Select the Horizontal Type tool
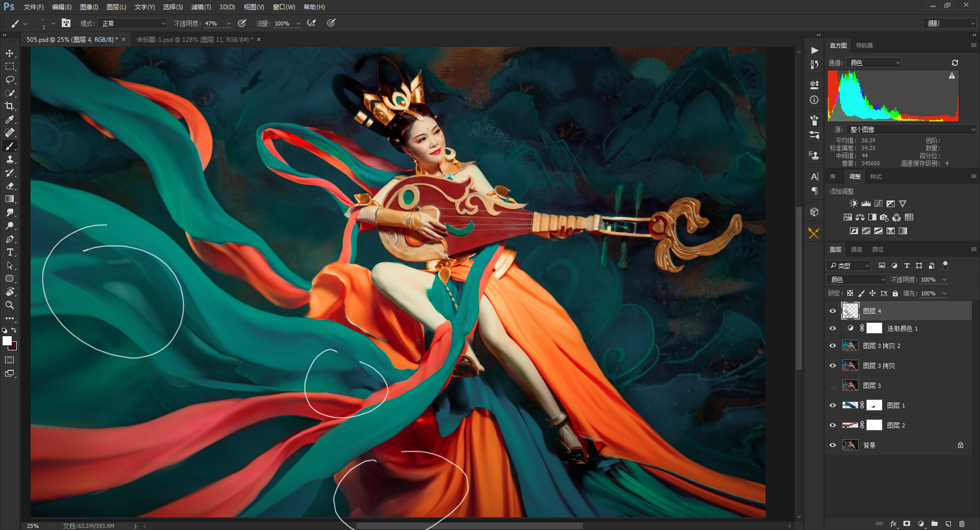980x530 pixels. click(x=10, y=252)
